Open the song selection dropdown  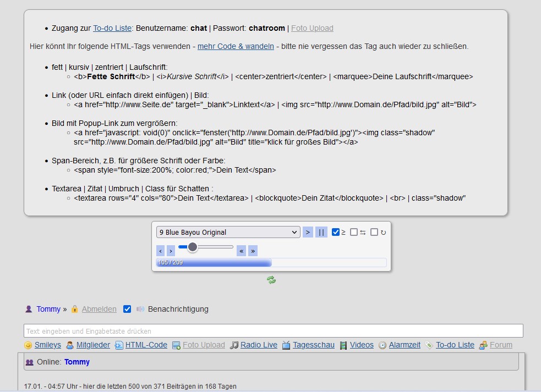[228, 232]
